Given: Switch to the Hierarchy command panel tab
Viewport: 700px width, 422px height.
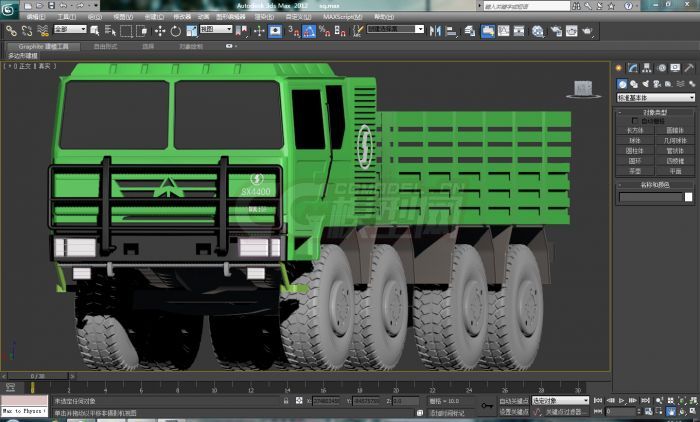Looking at the screenshot, I should point(647,68).
